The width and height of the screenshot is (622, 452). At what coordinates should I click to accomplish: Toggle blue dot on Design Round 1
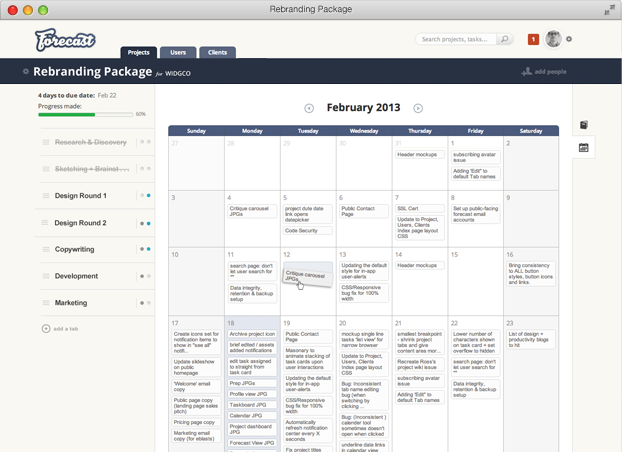[x=149, y=195]
